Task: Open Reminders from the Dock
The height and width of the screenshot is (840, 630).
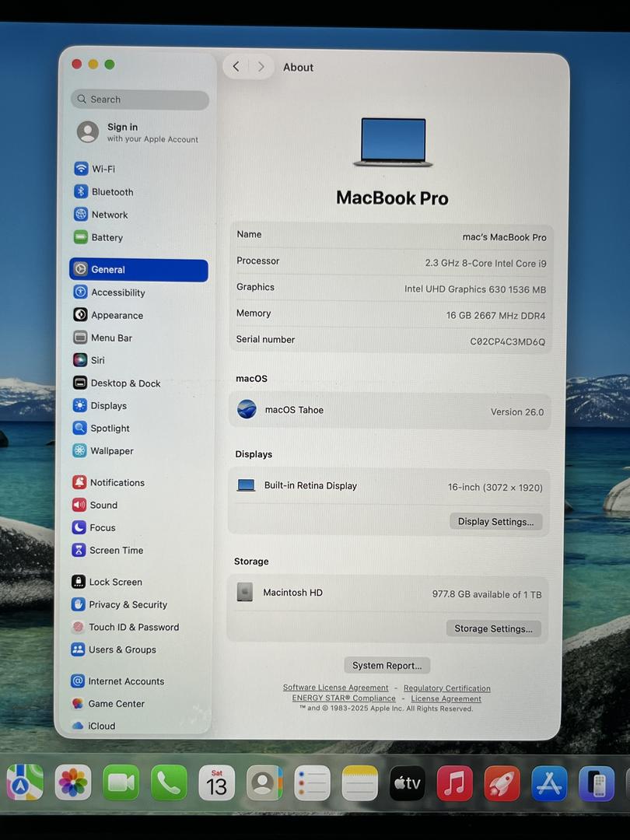Action: (x=312, y=782)
